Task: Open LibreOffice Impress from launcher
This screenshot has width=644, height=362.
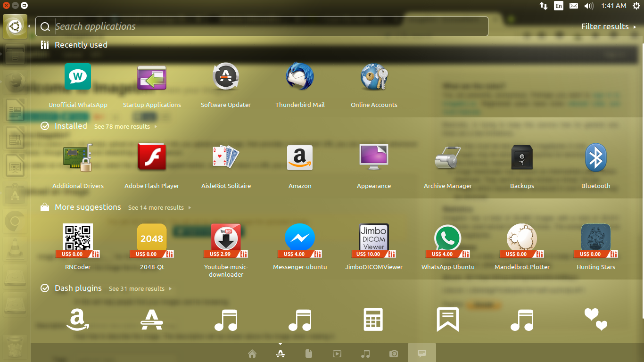Action: click(x=15, y=166)
